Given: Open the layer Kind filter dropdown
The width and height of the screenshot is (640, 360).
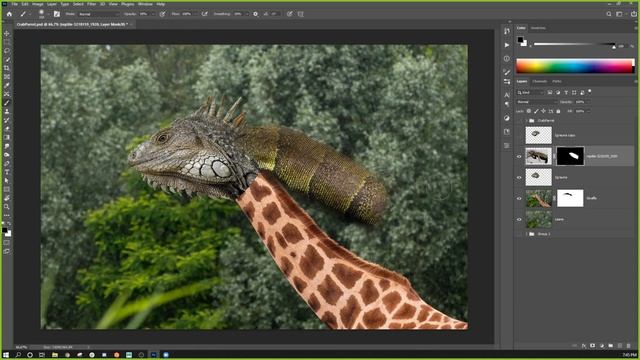Looking at the screenshot, I should point(530,93).
